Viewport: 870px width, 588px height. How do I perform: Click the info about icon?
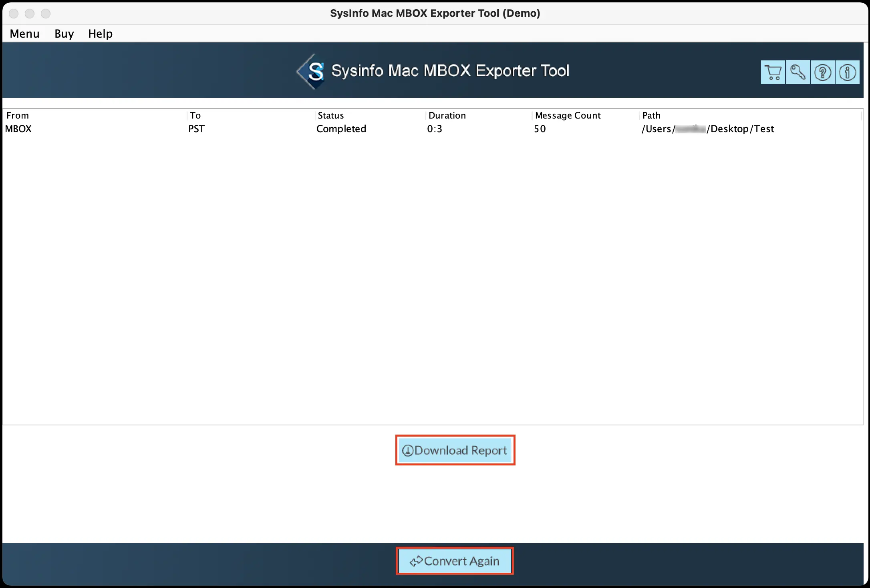tap(847, 72)
